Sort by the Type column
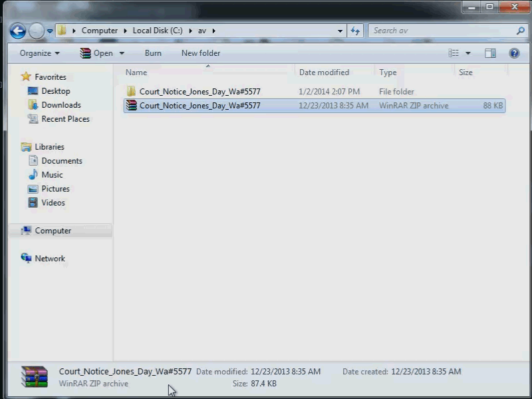The image size is (532, 399). click(x=388, y=72)
